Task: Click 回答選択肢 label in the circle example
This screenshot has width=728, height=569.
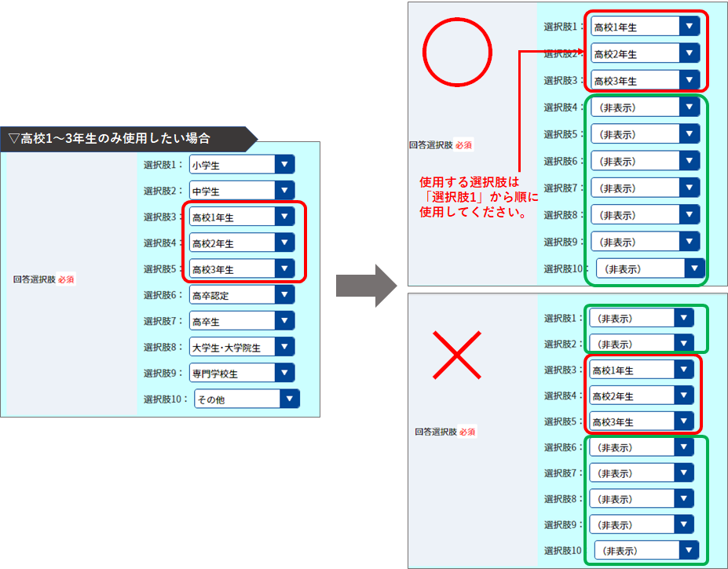Action: [431, 145]
